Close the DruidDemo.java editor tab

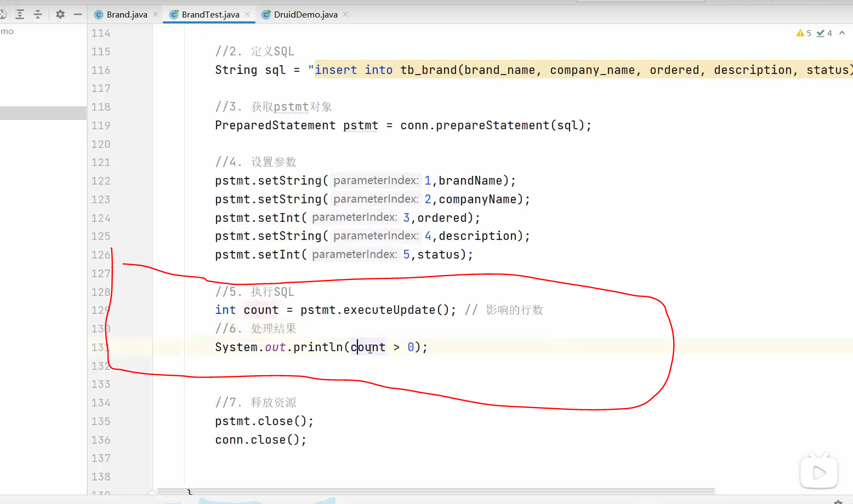(x=345, y=15)
